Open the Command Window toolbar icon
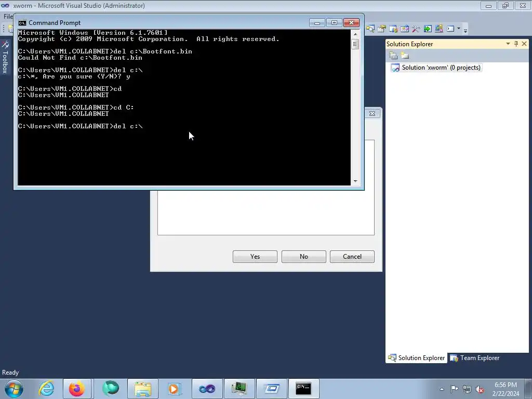The width and height of the screenshot is (532, 399). (x=450, y=29)
